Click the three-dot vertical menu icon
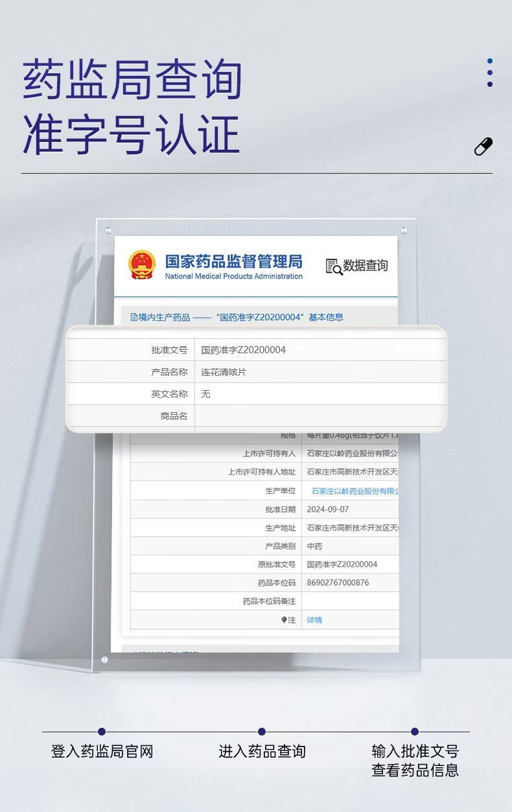Screen dimensions: 512x812 pos(489,73)
